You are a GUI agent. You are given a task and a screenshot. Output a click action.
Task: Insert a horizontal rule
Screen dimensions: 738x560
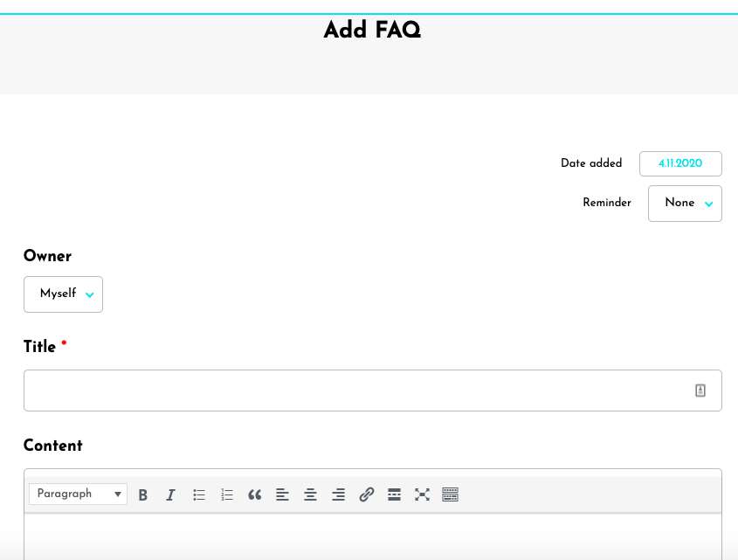(x=394, y=494)
